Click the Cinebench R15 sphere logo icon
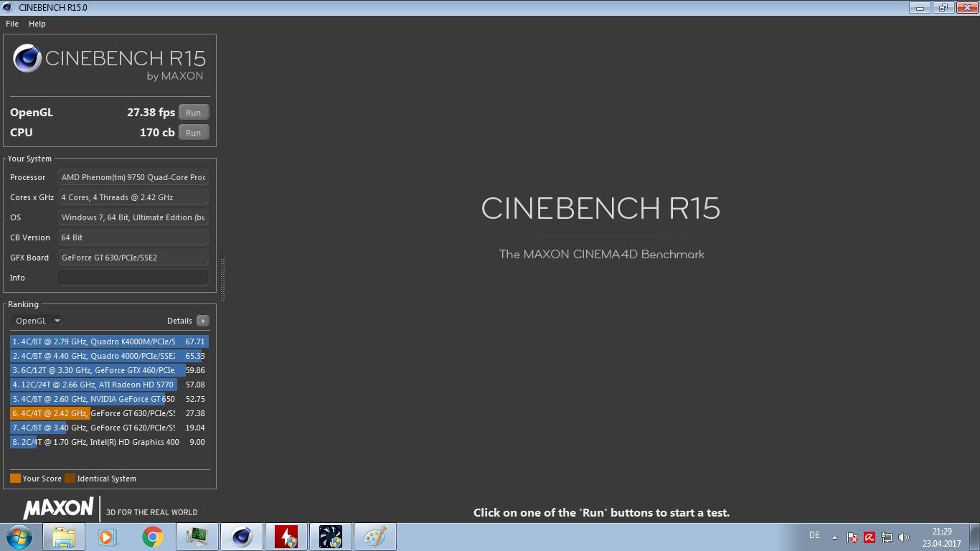Viewport: 980px width, 551px height. [x=27, y=58]
